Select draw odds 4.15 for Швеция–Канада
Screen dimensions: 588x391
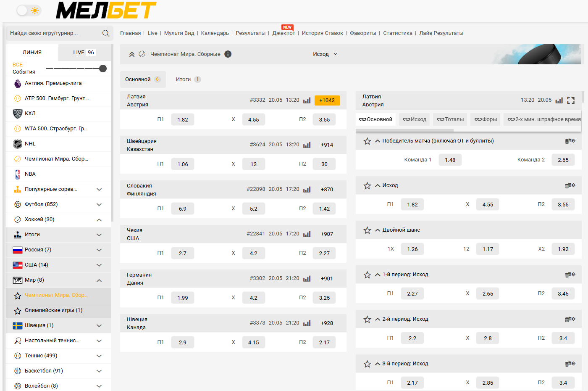pos(254,342)
